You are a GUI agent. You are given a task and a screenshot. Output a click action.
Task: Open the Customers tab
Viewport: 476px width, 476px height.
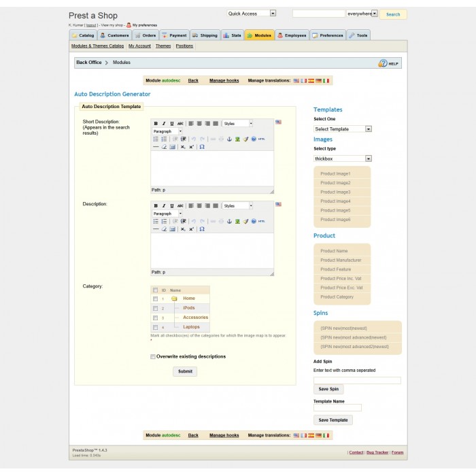pyautogui.click(x=115, y=35)
